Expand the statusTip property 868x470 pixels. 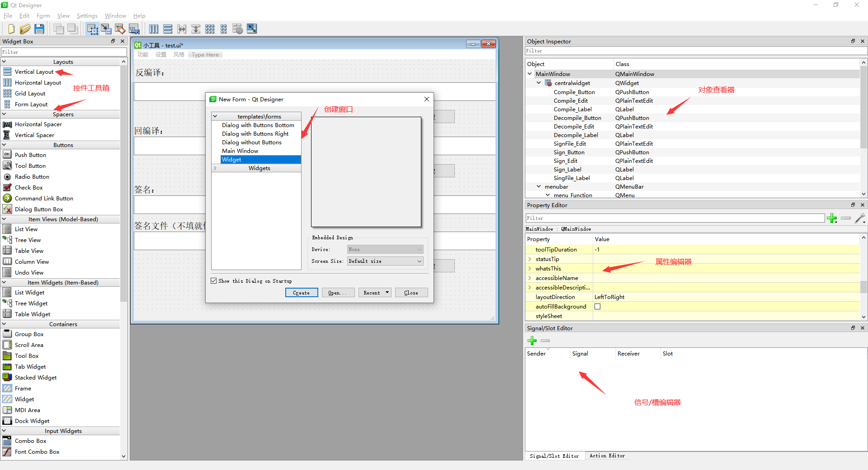coord(529,259)
